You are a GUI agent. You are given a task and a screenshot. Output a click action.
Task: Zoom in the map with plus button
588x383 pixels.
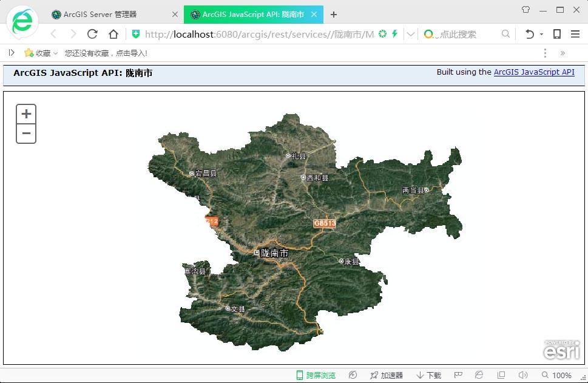point(26,114)
